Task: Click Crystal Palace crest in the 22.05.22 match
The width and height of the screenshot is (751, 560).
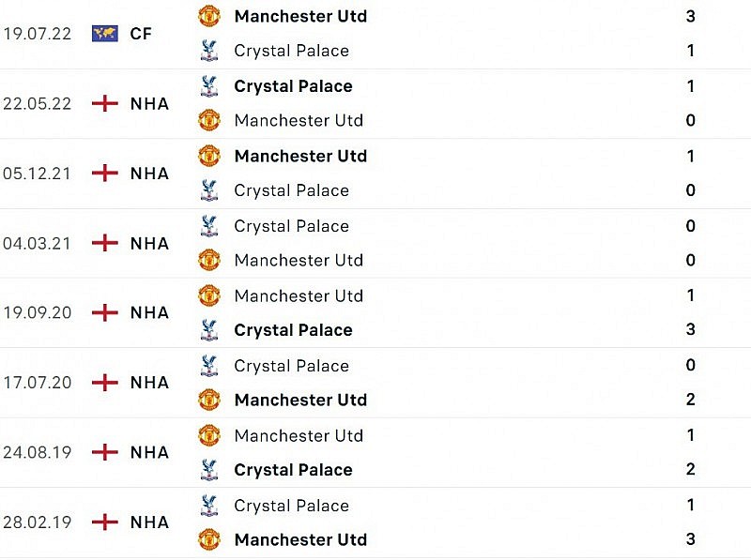Action: pyautogui.click(x=208, y=86)
